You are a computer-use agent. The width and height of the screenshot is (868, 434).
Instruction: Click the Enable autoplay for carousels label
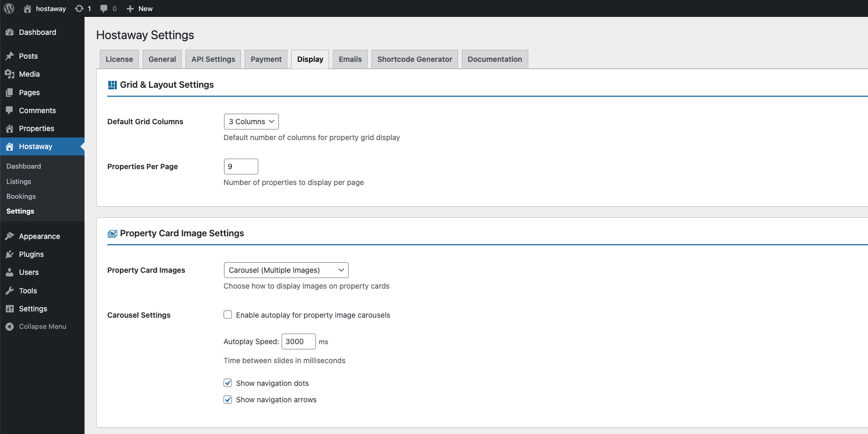click(313, 315)
